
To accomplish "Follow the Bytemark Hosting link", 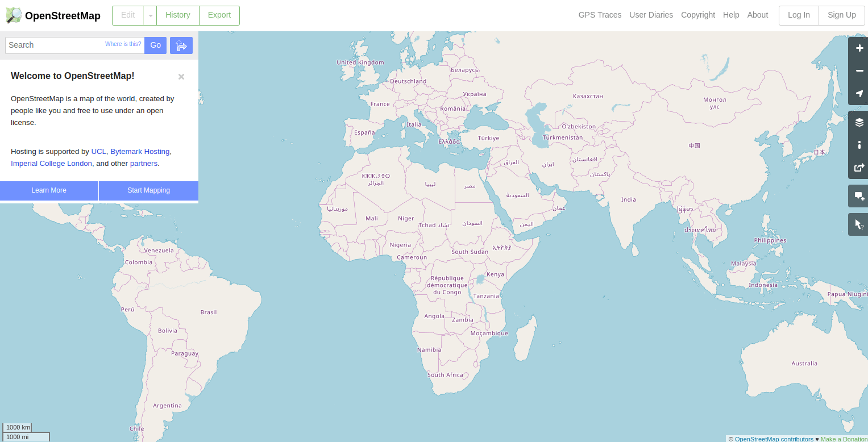I will tap(140, 152).
